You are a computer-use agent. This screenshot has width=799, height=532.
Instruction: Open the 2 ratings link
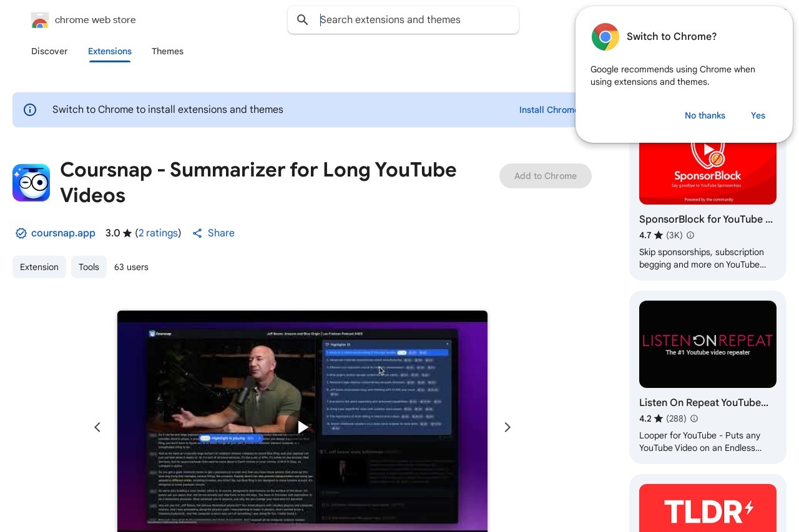click(158, 233)
